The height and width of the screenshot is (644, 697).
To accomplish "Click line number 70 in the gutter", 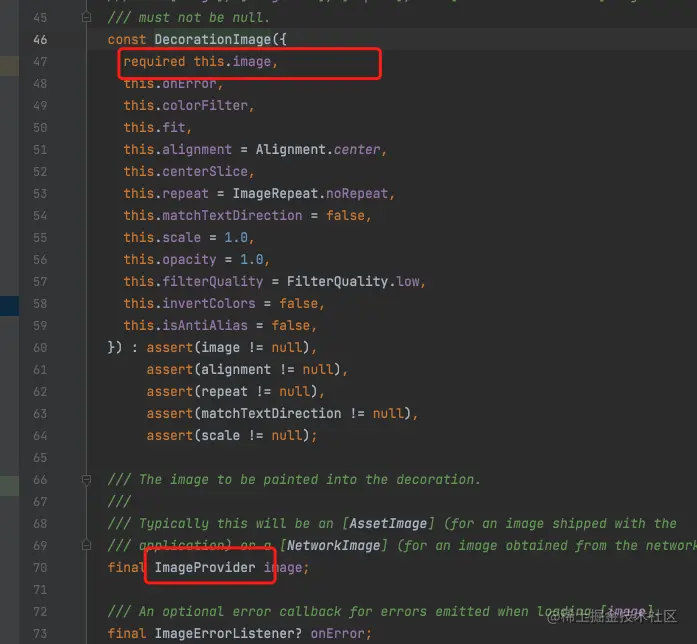I will point(40,568).
